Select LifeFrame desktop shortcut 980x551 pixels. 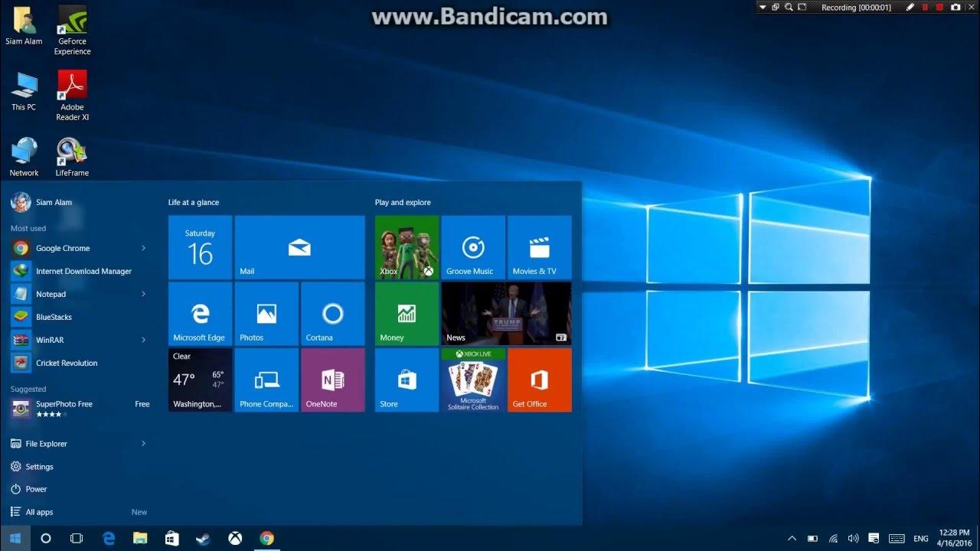pos(72,158)
